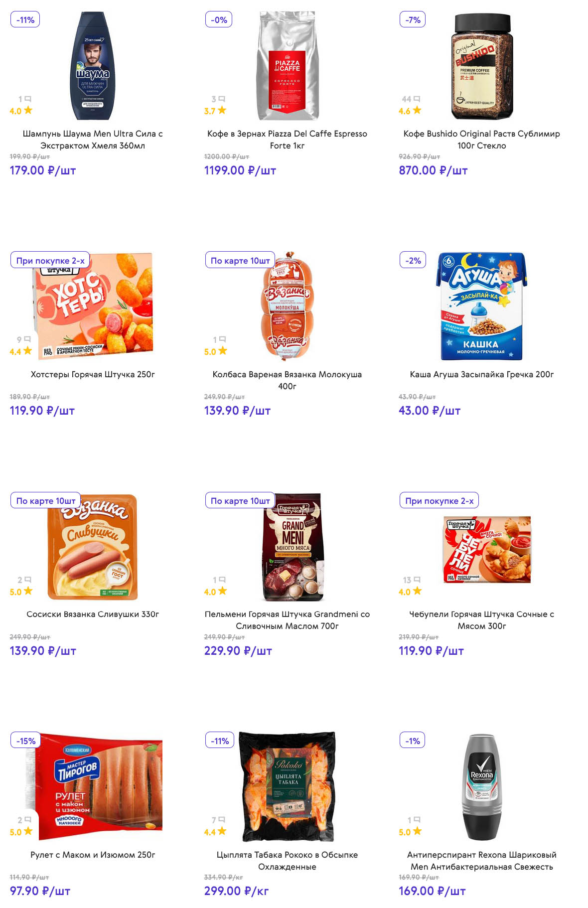The height and width of the screenshot is (908, 588).
Task: Click the -11% discount badge on Шаума shampoo
Action: [25, 20]
